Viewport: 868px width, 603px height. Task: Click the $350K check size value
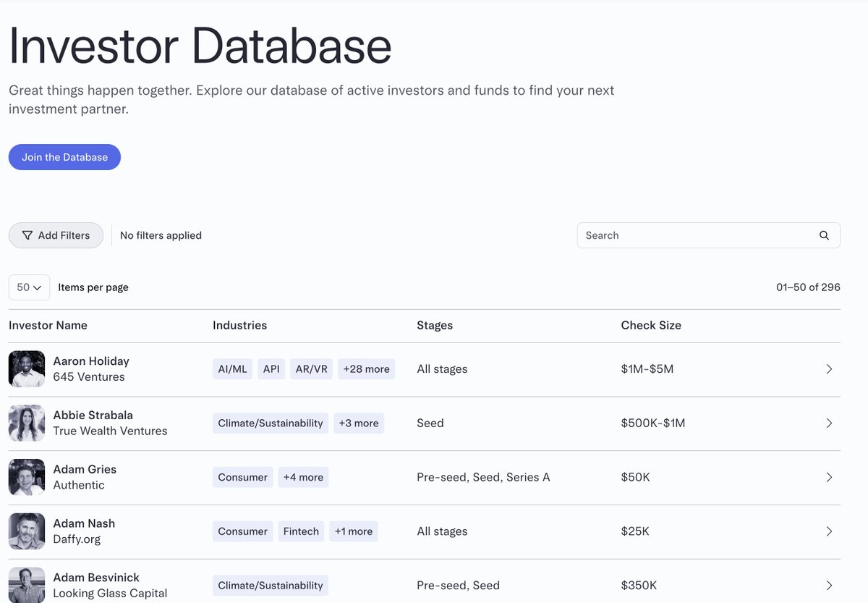tap(639, 586)
